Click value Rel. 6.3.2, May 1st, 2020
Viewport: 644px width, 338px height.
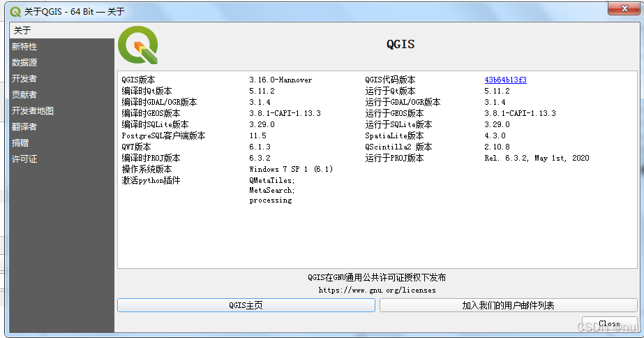(x=537, y=158)
